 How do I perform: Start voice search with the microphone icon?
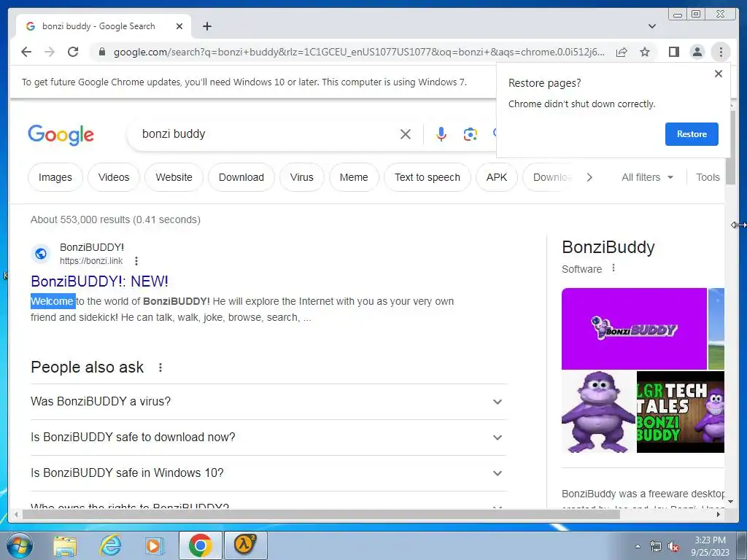441,134
